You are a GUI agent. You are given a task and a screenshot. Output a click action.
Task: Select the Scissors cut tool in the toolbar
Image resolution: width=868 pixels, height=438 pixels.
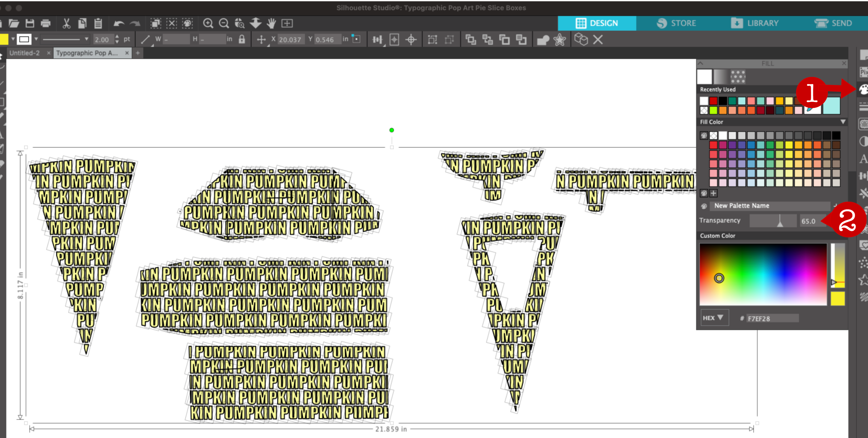click(x=66, y=23)
